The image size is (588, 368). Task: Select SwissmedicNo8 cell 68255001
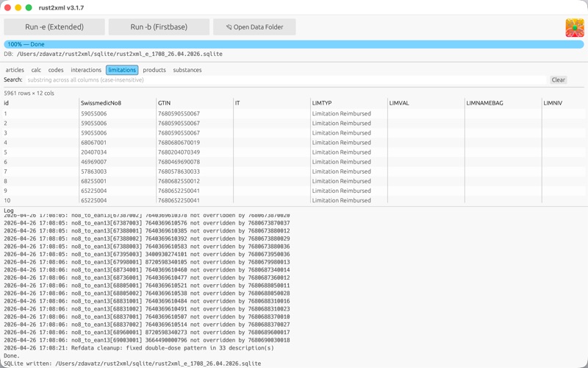(x=94, y=181)
